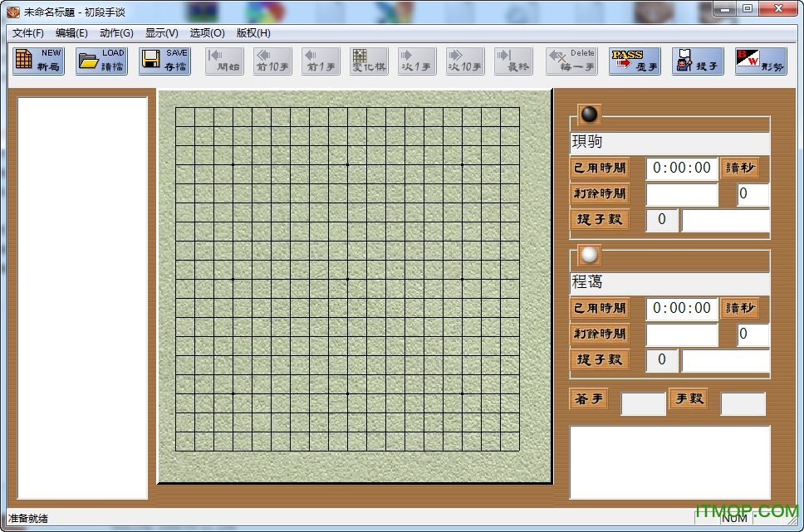Click white player's 已用時間 button

click(x=600, y=308)
